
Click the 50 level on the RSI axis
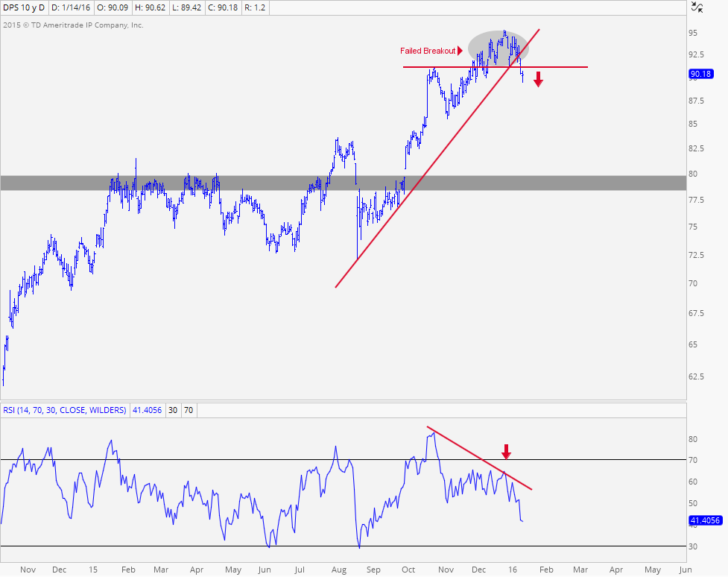click(x=693, y=503)
